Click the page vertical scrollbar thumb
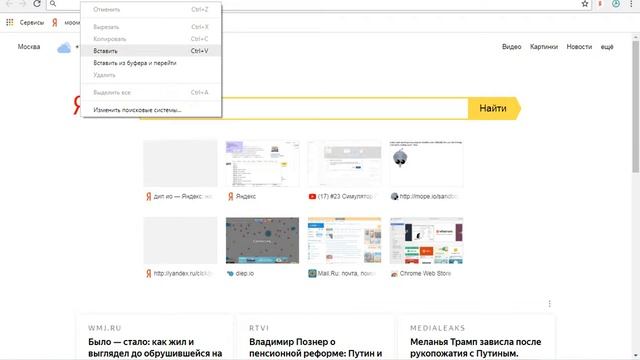Image resolution: width=640 pixels, height=360 pixels. [x=636, y=106]
